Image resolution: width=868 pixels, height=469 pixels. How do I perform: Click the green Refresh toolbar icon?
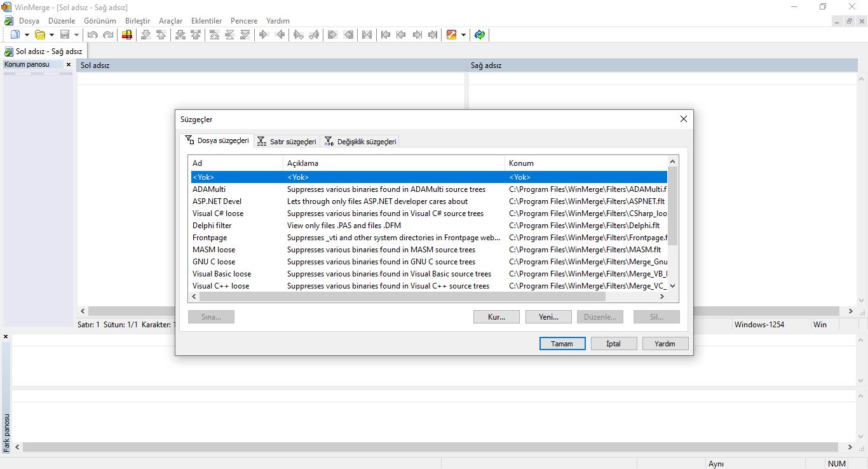click(x=480, y=35)
